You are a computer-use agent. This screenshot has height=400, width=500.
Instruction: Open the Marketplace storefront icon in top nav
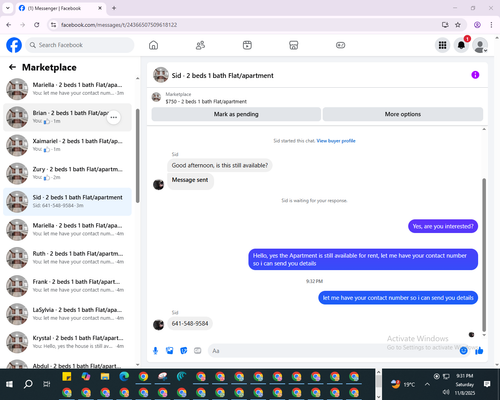point(294,45)
